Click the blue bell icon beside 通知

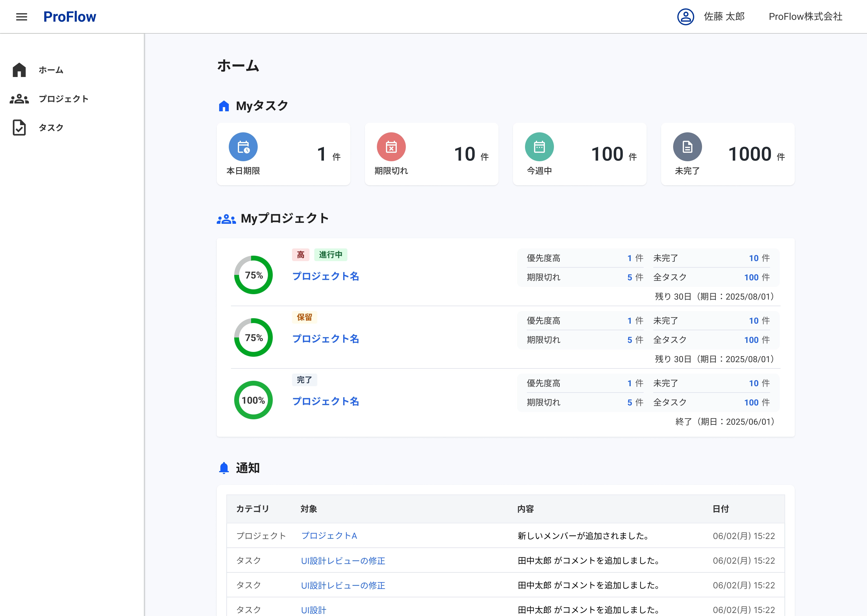[x=224, y=468]
